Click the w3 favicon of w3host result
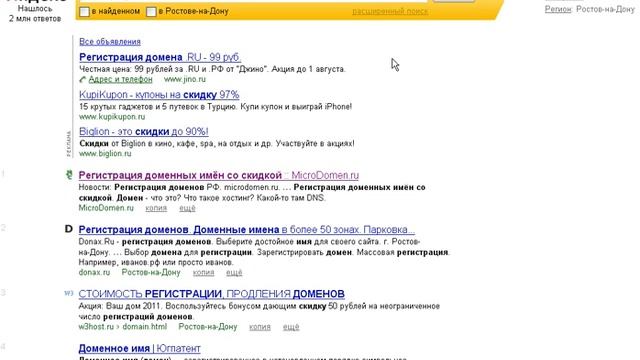640x360 pixels. (x=69, y=293)
